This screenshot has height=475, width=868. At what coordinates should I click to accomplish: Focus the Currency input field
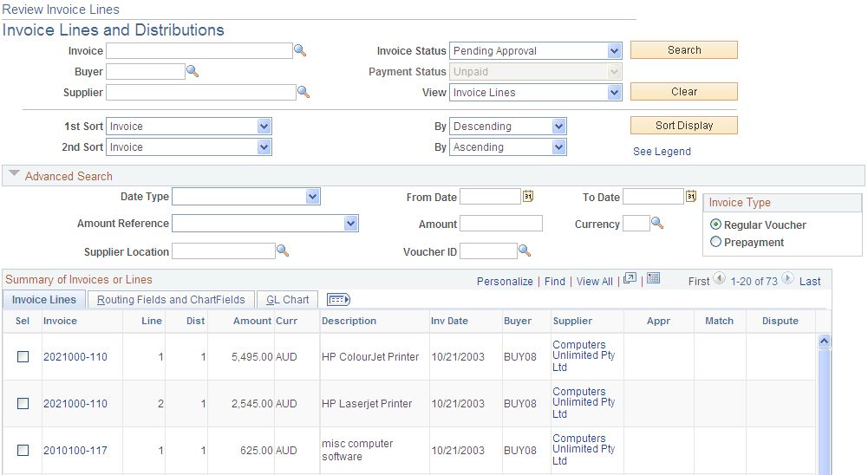click(x=636, y=223)
